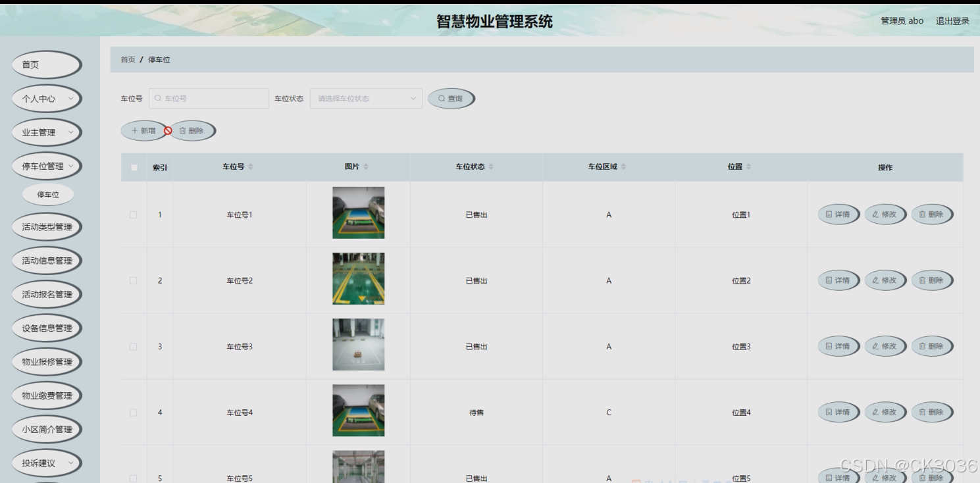Click 已售出 status for 车位号2
Image resolution: width=980 pixels, height=483 pixels.
(x=477, y=281)
